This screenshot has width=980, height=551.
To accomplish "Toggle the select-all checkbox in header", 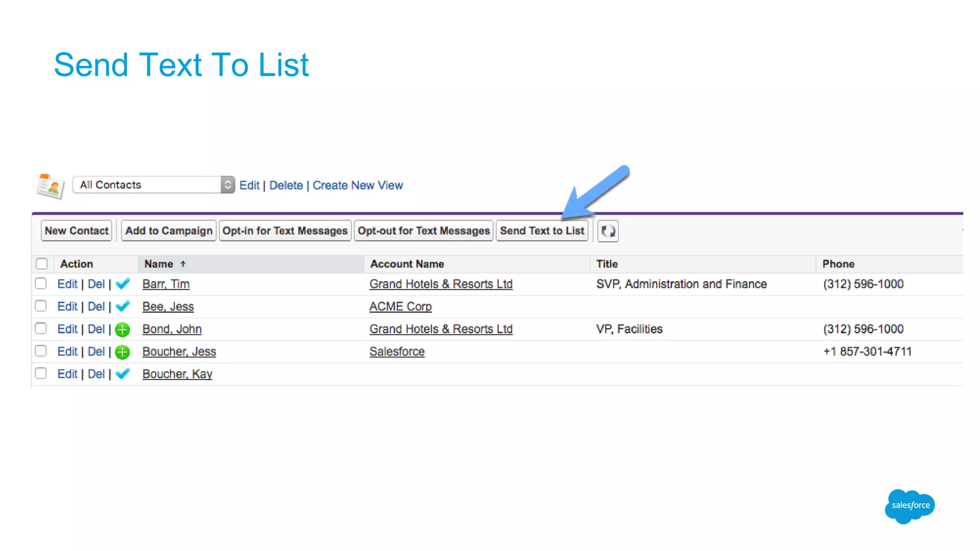I will (x=42, y=264).
